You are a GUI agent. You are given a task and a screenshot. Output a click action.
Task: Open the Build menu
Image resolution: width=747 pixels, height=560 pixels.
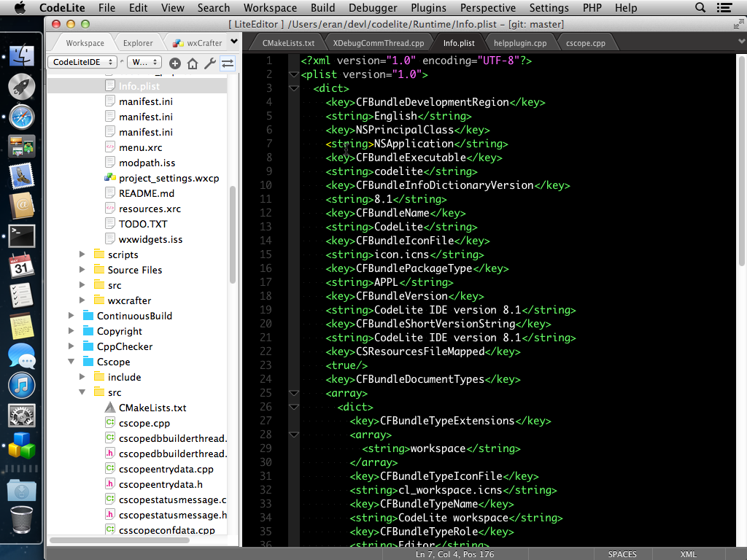pyautogui.click(x=323, y=7)
